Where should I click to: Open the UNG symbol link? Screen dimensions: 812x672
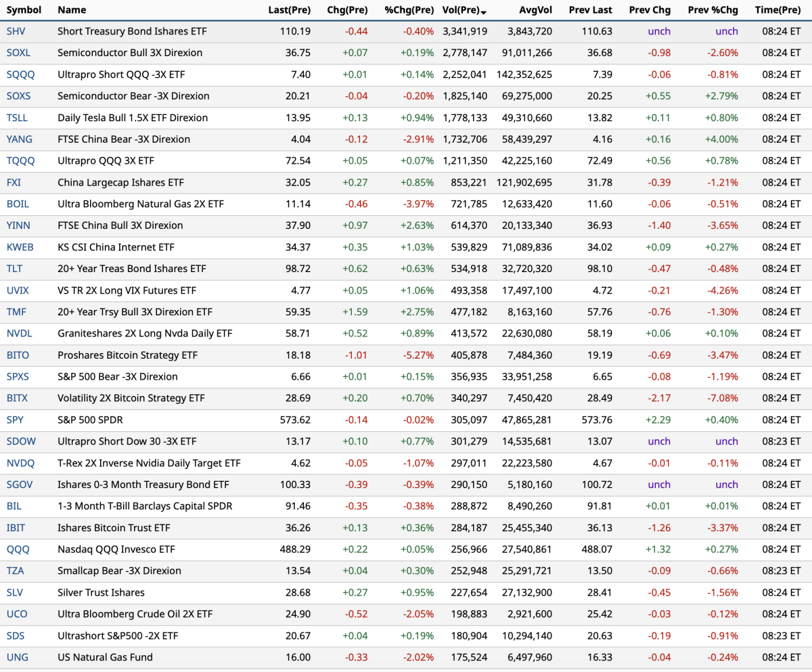[x=17, y=657]
